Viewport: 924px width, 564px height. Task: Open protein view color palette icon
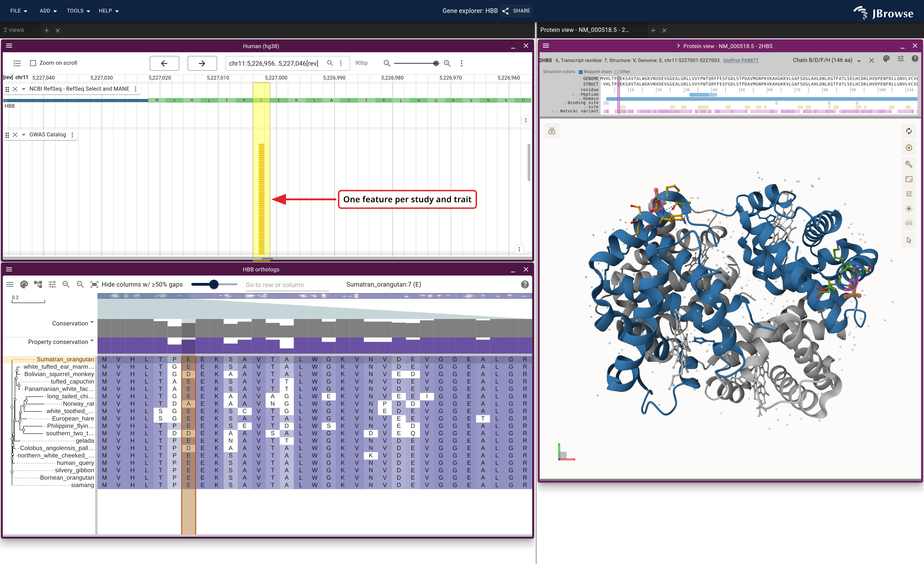(x=886, y=59)
